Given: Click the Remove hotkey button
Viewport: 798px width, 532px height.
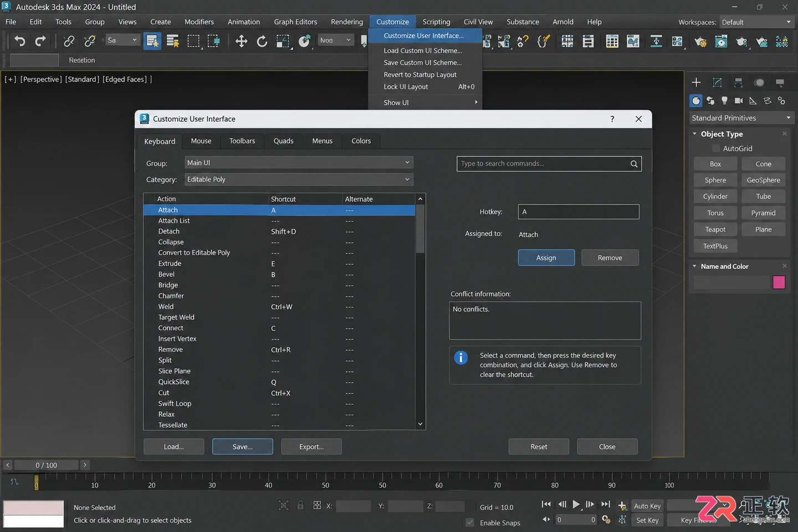Looking at the screenshot, I should coord(610,258).
